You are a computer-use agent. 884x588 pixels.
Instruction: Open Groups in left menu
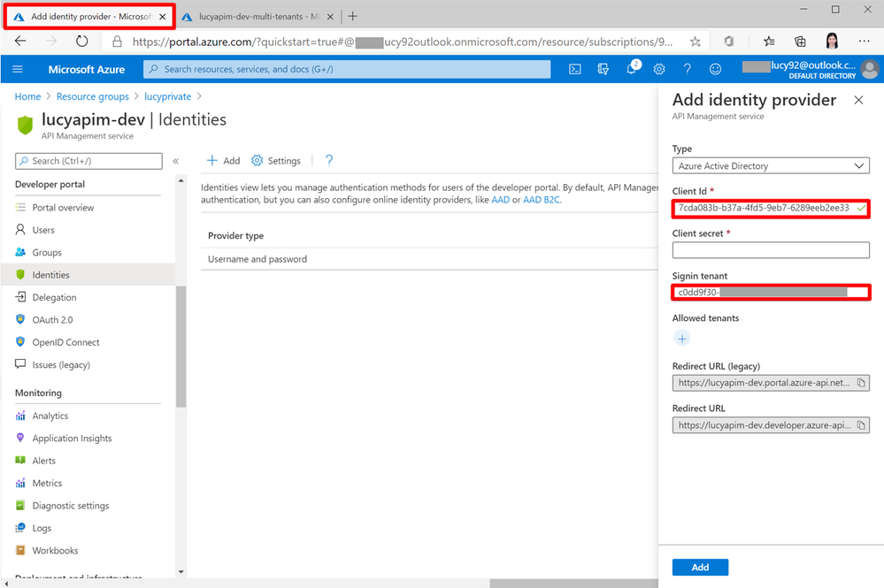point(47,252)
